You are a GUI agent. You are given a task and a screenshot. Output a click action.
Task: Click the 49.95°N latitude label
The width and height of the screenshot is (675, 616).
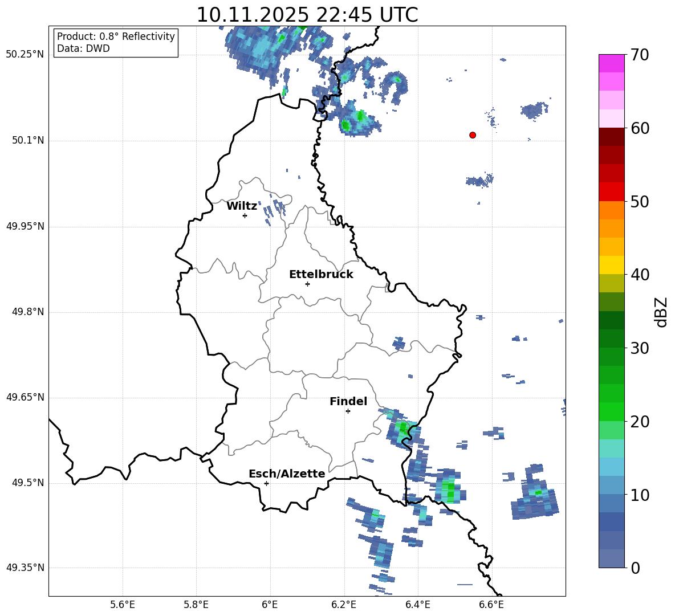[x=25, y=226]
